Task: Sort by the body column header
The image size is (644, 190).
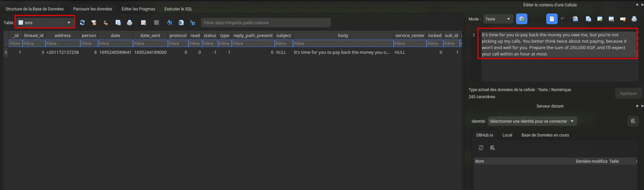Action: click(343, 35)
